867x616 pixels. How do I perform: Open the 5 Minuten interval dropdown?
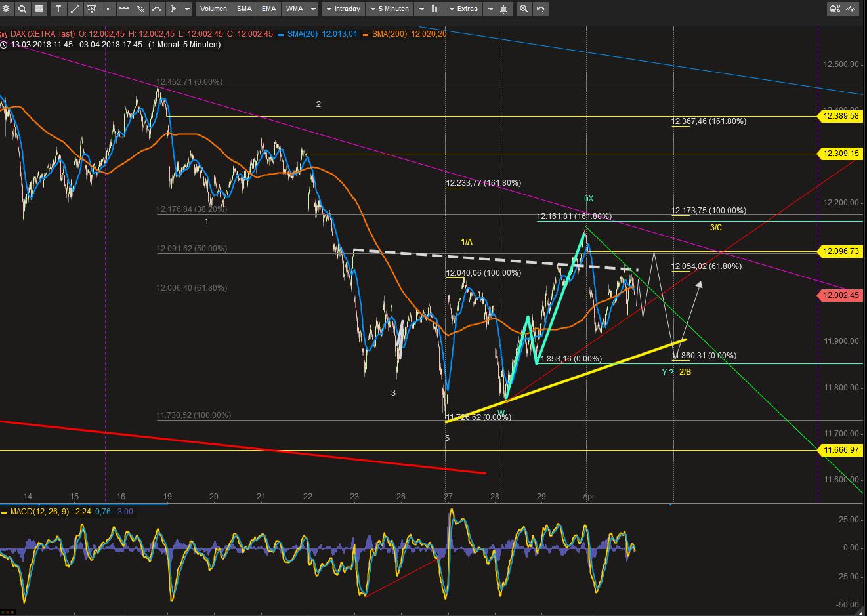390,9
